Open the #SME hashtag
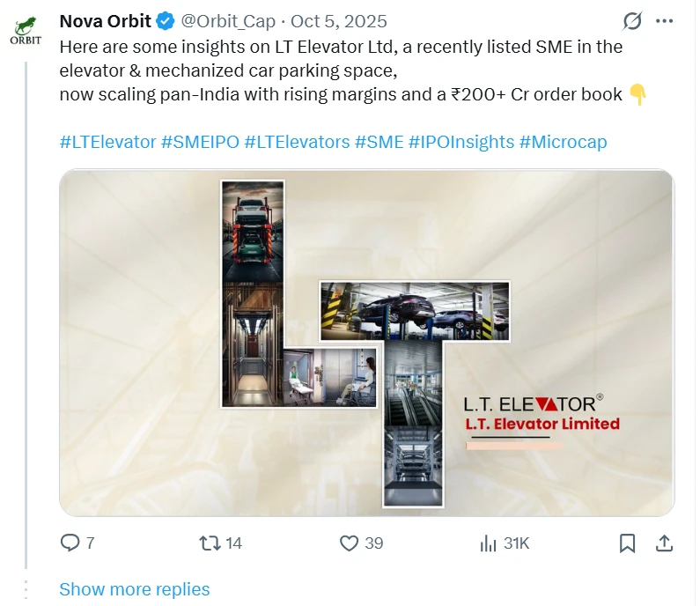Viewport: 700px width, 606px height. pos(379,142)
